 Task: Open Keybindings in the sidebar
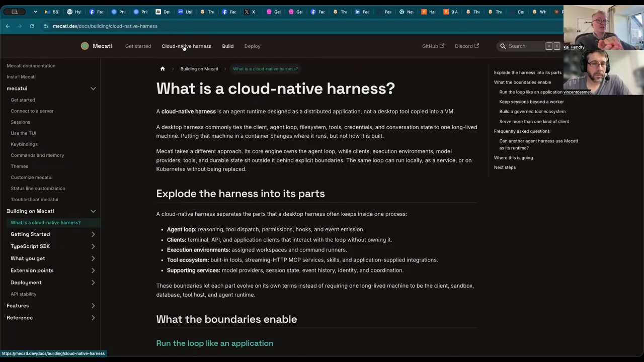[24, 144]
